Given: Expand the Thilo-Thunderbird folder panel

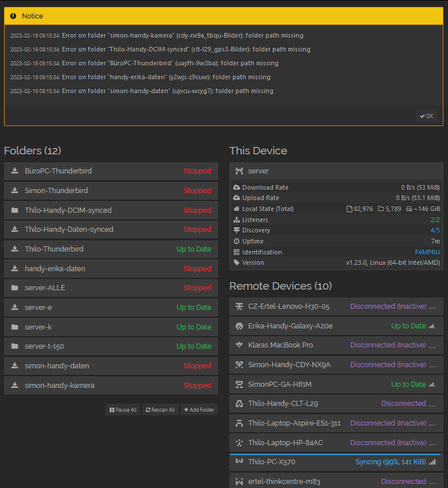Looking at the screenshot, I should (111, 249).
